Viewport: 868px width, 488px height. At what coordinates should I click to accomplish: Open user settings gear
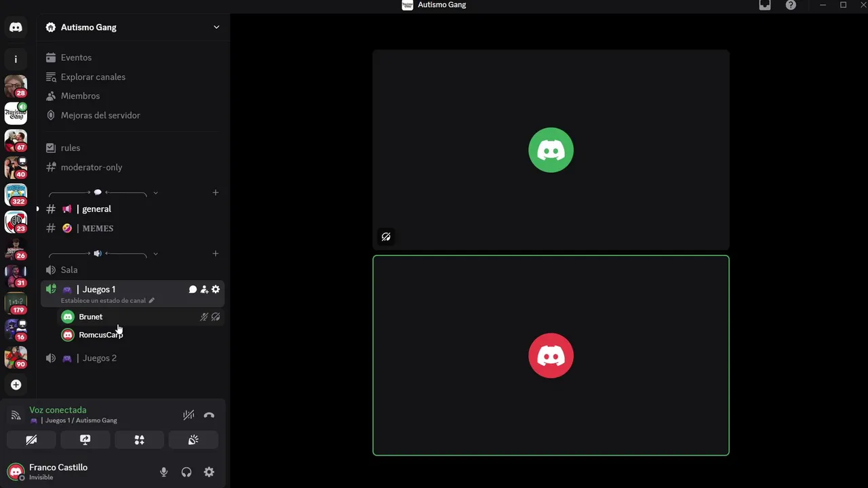point(209,472)
